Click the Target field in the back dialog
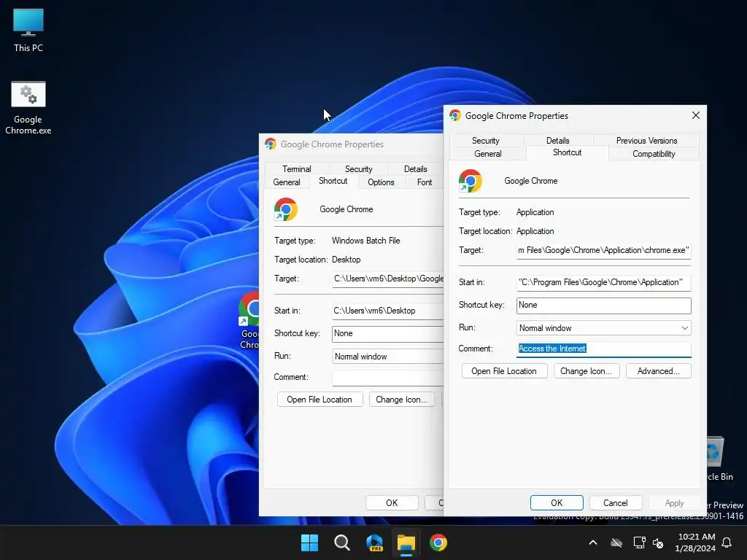 pyautogui.click(x=388, y=279)
